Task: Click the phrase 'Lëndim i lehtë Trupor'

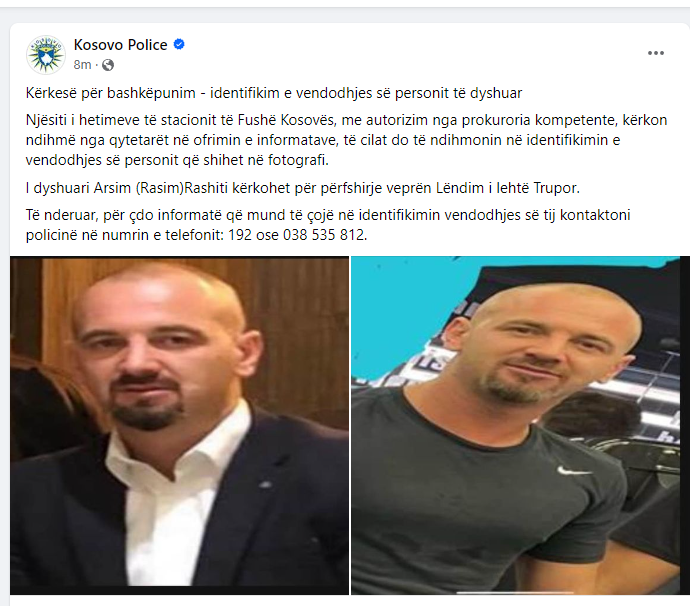Action: [507, 188]
